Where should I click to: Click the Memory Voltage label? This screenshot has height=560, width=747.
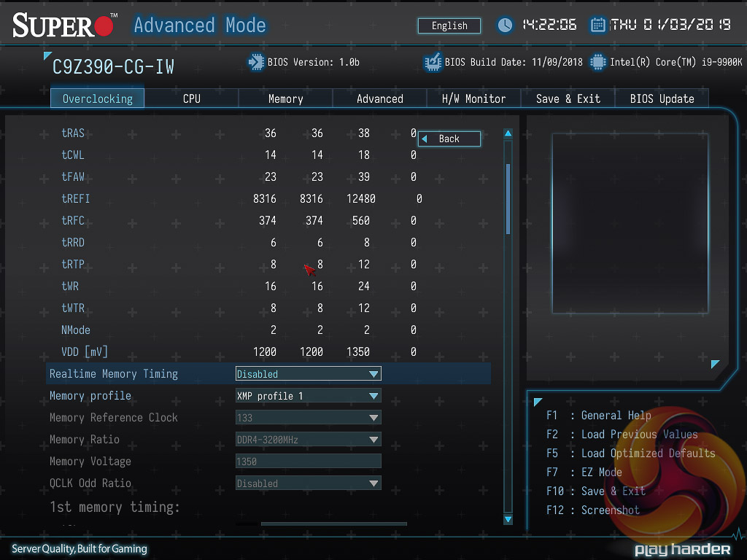[90, 462]
